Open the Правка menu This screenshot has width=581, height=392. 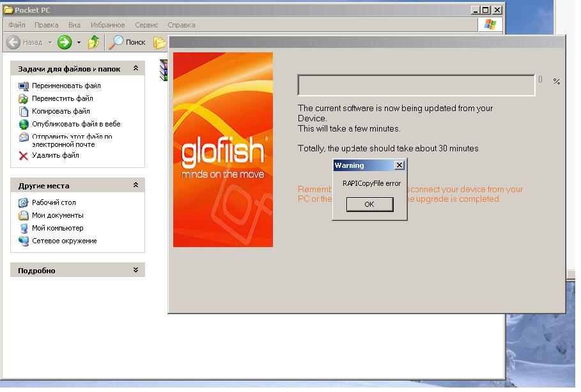coord(46,25)
